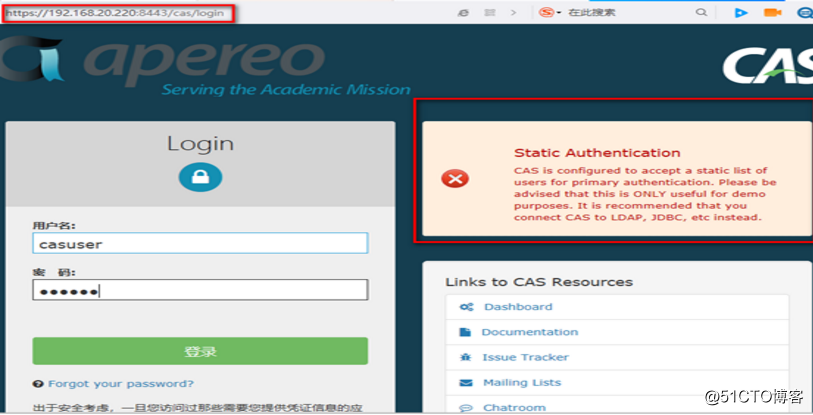Viewport: 813px width, 415px height.
Task: Open the Forgot your password link
Action: point(121,384)
